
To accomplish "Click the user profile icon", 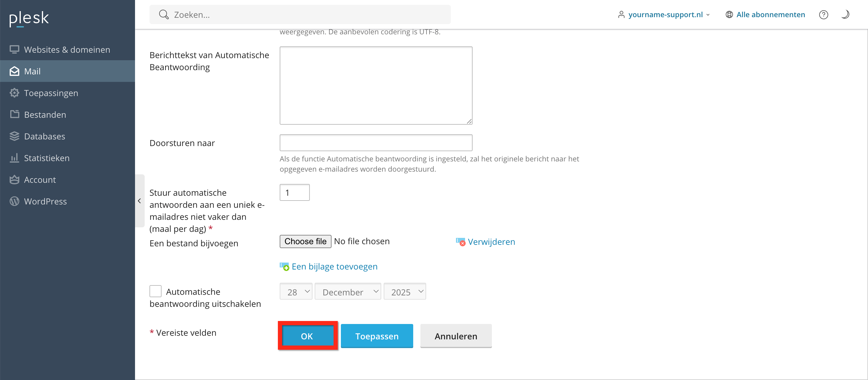I will [621, 14].
